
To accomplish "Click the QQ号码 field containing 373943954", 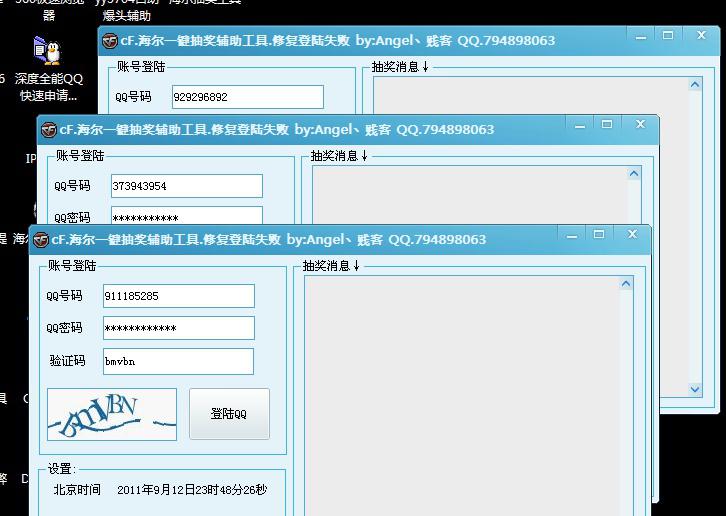I will [187, 186].
